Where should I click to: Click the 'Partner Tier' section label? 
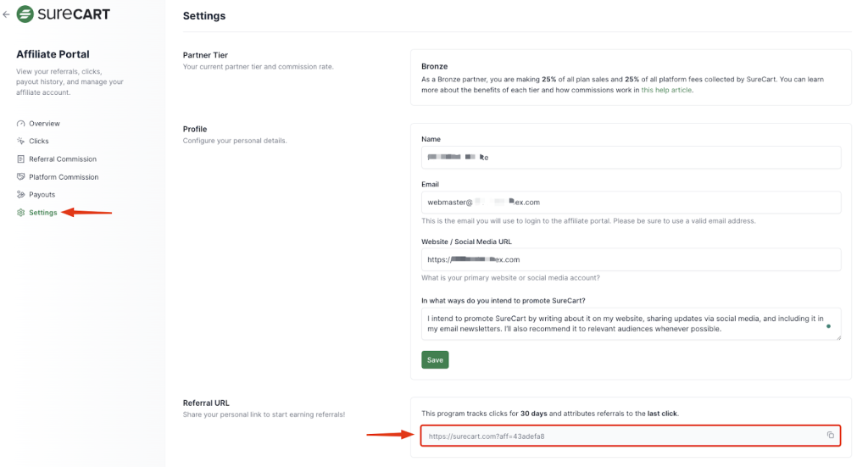pyautogui.click(x=205, y=55)
